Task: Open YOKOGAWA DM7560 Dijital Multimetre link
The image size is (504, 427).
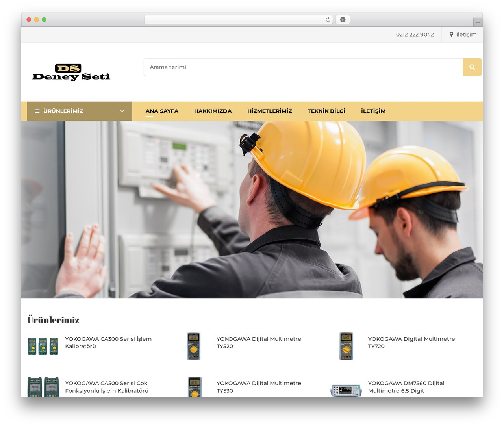Action: 406,387
